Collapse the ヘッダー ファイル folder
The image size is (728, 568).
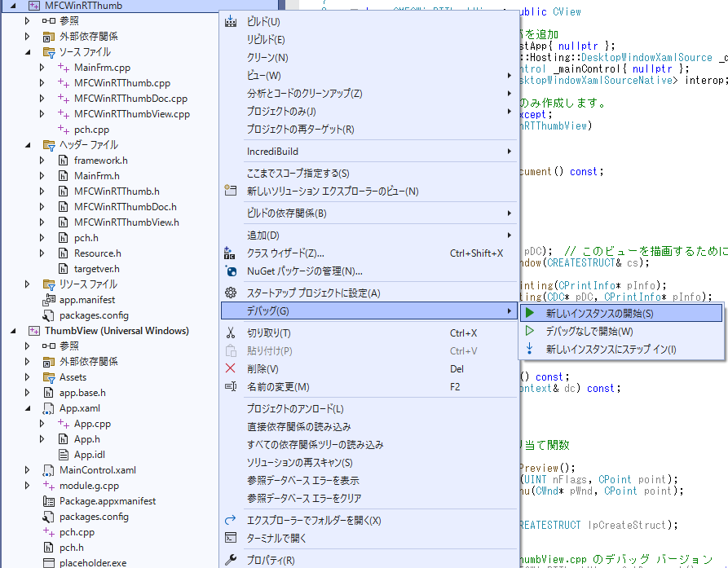point(28,145)
